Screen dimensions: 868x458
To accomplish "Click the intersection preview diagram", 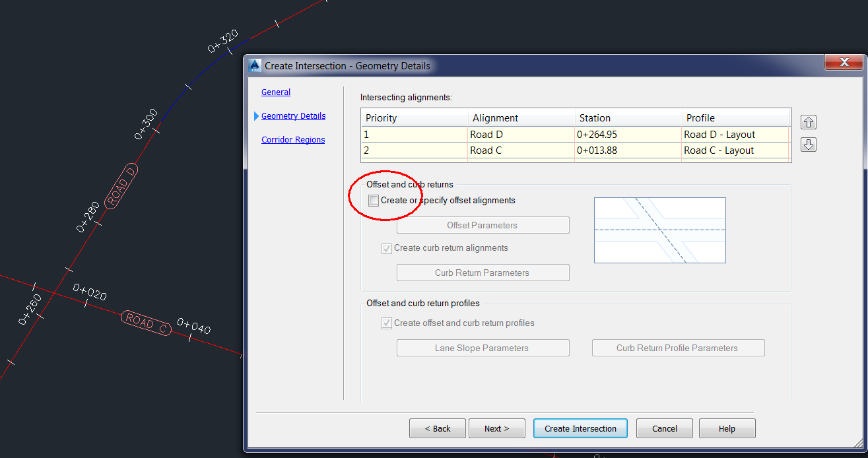I will [x=659, y=230].
